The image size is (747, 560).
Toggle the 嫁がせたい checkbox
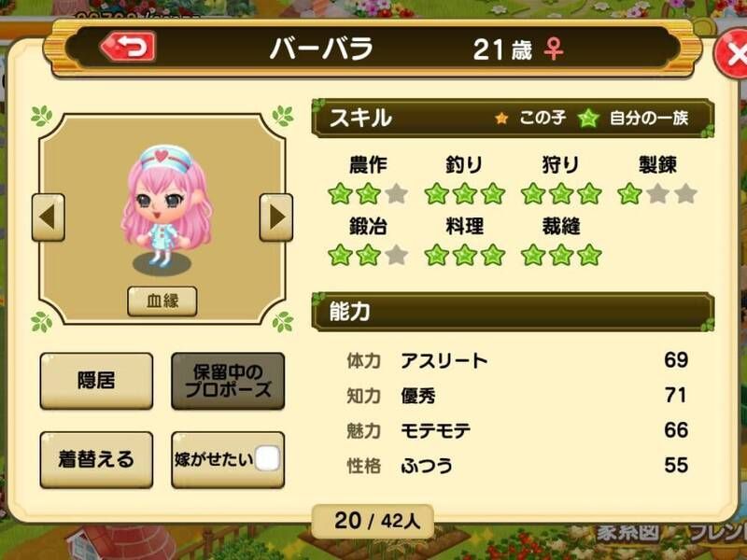click(x=267, y=458)
